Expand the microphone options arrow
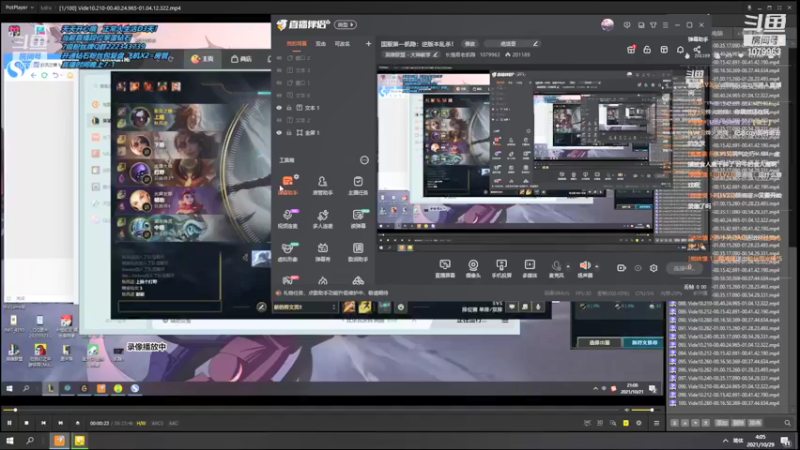Image resolution: width=800 pixels, height=450 pixels. (568, 266)
